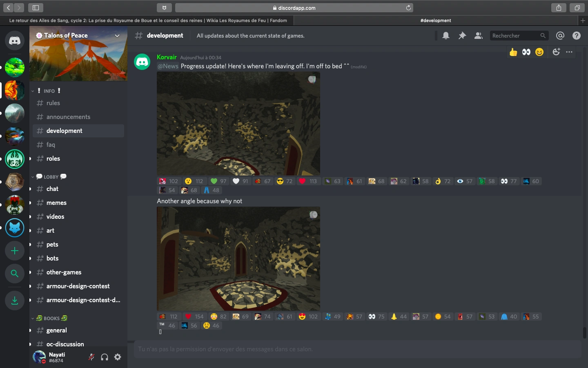This screenshot has height=368, width=588.
Task: Click the Discord home icon
Action: pyautogui.click(x=15, y=40)
